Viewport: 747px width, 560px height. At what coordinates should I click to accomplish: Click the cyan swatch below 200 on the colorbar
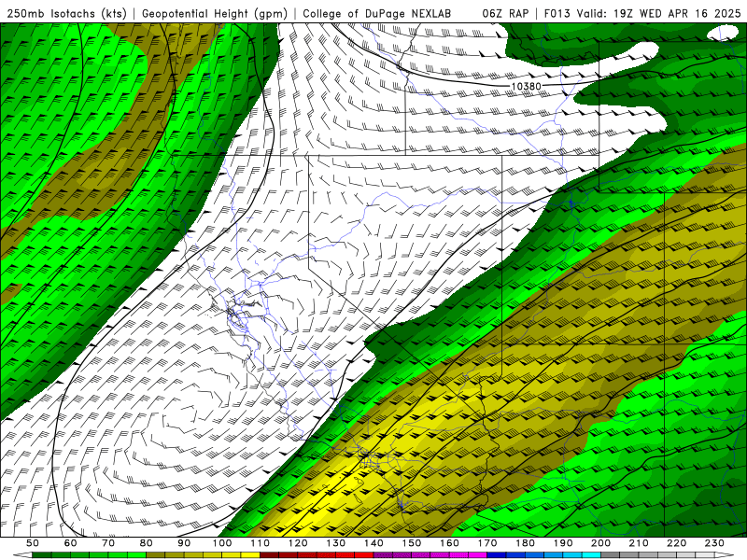pos(592,555)
